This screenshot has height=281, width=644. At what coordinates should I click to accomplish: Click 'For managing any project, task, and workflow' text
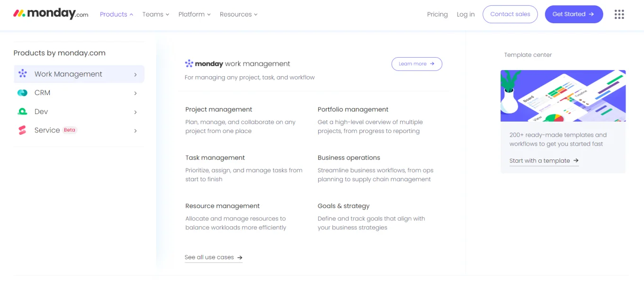tap(250, 77)
